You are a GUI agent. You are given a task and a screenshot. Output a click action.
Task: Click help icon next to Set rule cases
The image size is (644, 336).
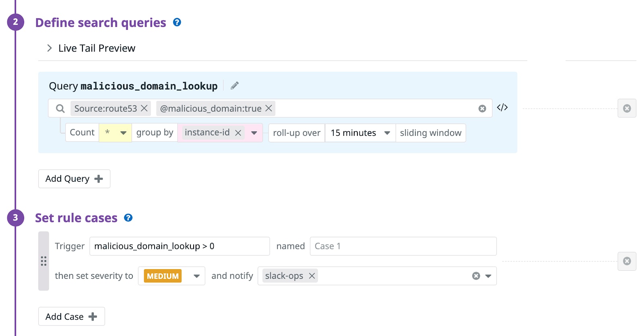click(128, 218)
